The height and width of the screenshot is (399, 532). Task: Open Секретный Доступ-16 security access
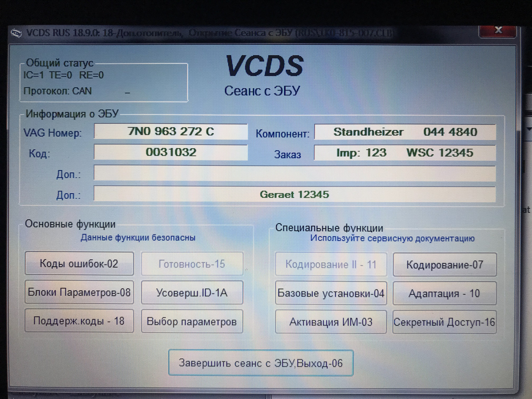444,322
